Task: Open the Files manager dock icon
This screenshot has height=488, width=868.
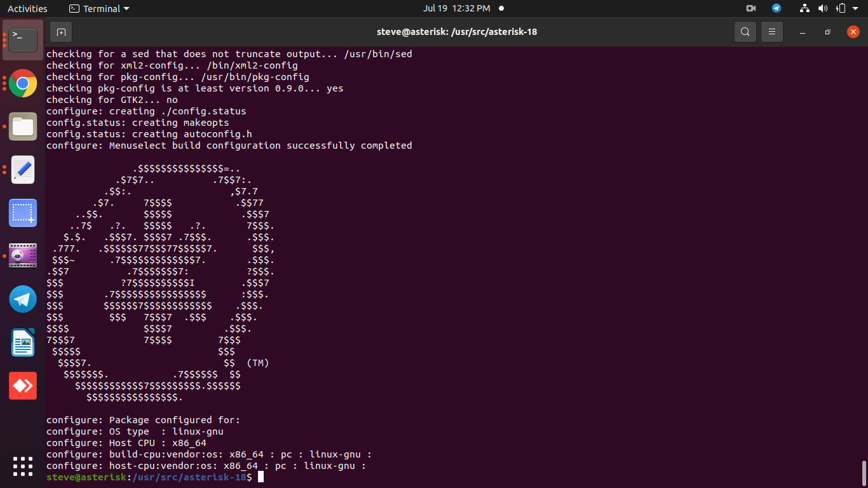Action: point(23,126)
